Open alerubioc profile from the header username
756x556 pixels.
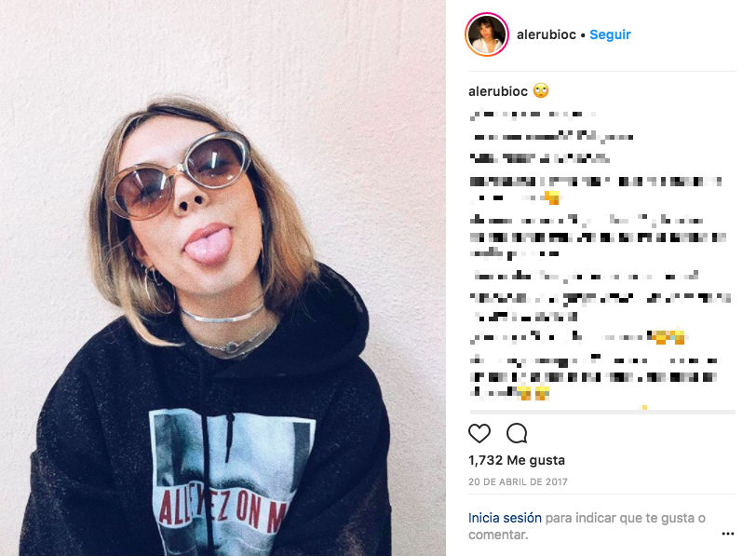547,34
